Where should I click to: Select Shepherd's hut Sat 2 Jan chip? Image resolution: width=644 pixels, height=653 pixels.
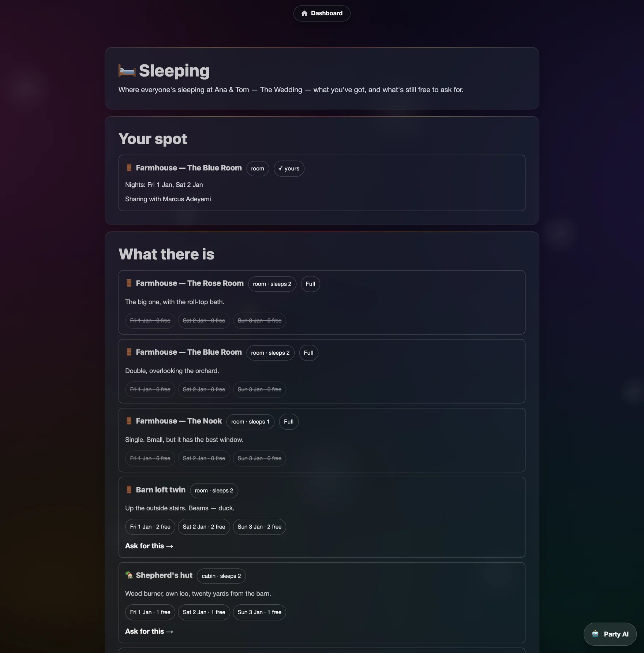coord(204,612)
